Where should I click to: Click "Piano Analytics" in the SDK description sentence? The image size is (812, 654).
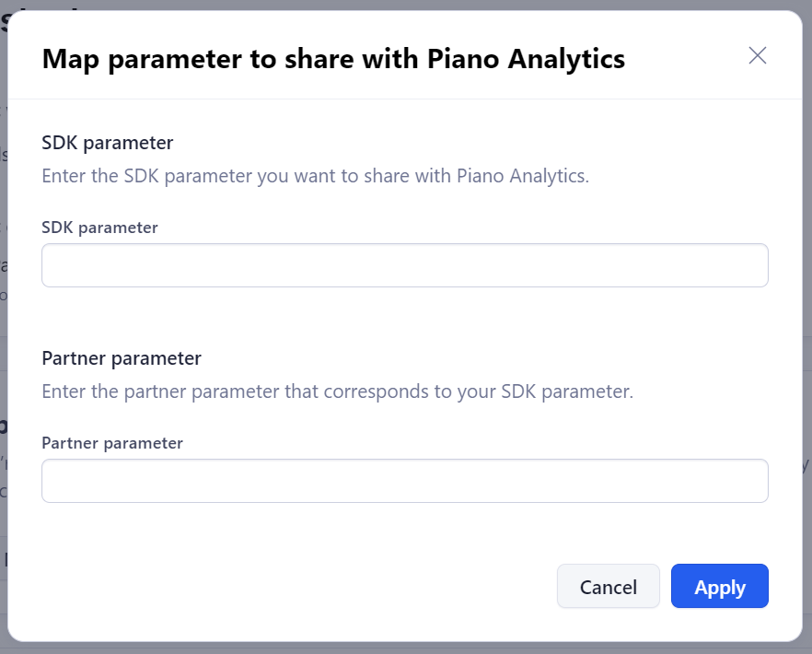pos(521,175)
